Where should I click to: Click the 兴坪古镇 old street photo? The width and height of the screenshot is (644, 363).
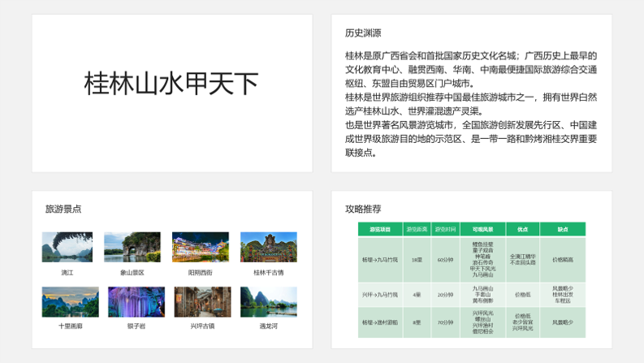[202, 302]
